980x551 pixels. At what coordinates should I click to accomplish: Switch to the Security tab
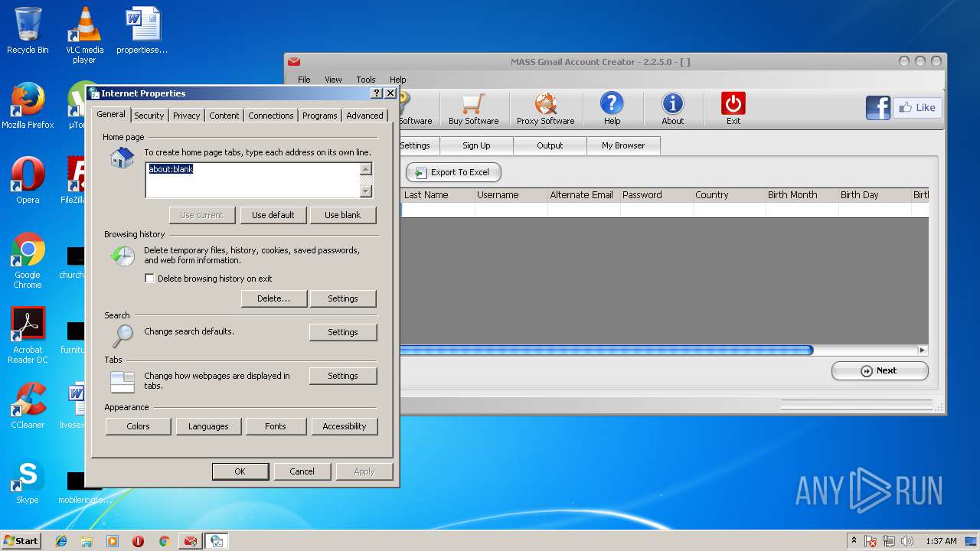click(149, 116)
